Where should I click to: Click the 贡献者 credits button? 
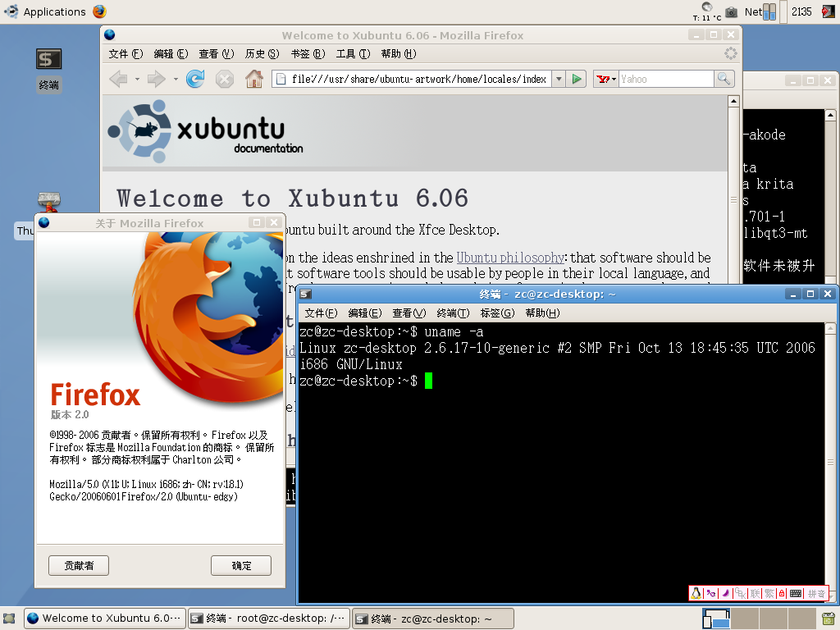pyautogui.click(x=79, y=566)
